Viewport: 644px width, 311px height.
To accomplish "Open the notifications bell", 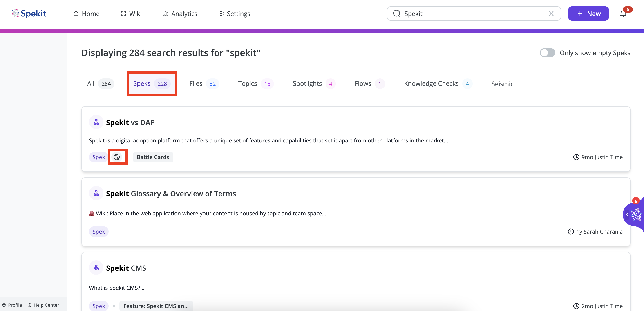I will 623,14.
